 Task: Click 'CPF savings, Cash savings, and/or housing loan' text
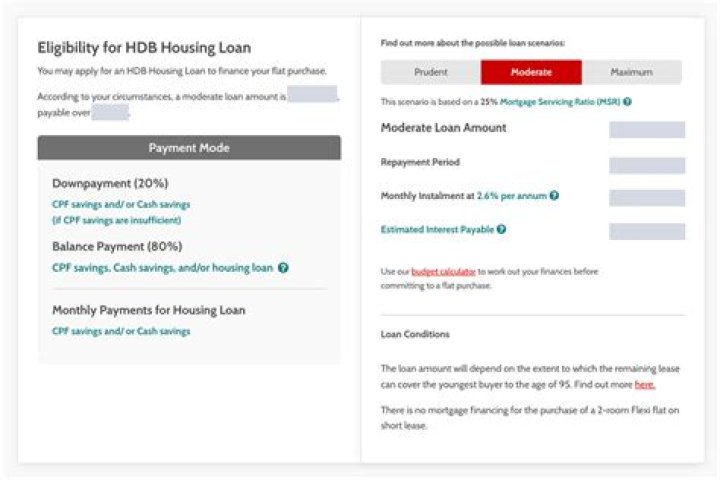[162, 268]
